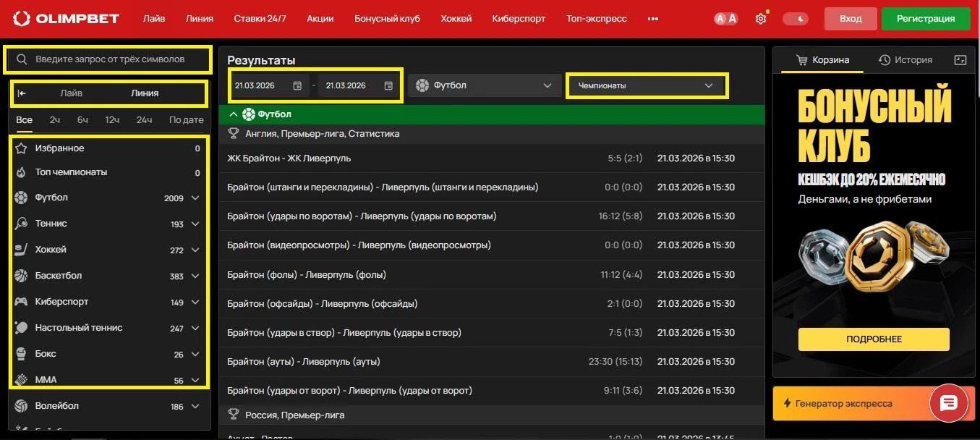980x440 pixels.
Task: Click the calendar icon near the start date
Action: coord(297,85)
